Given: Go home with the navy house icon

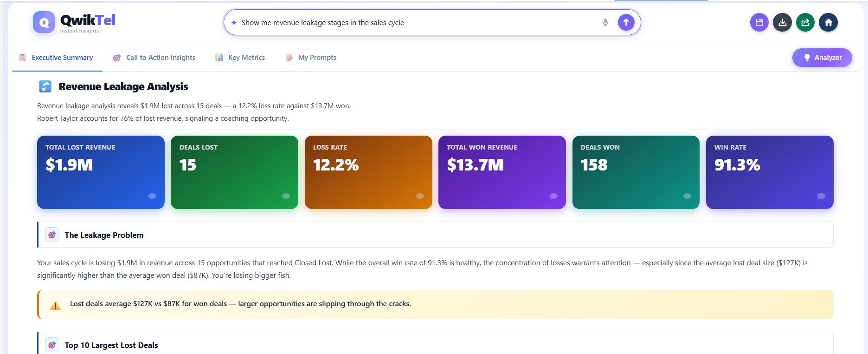Looking at the screenshot, I should tap(828, 22).
